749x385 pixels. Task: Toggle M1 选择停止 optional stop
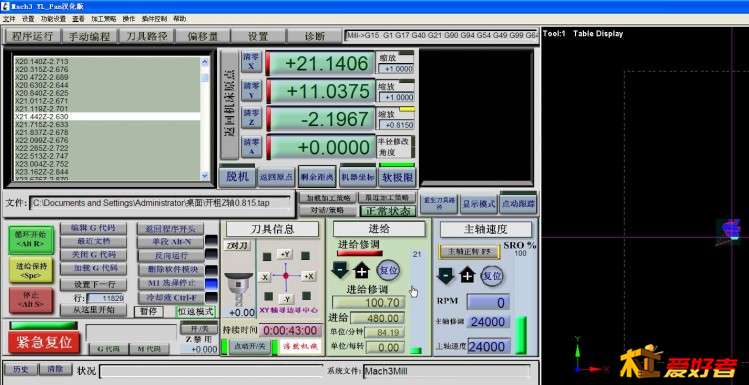coord(171,283)
